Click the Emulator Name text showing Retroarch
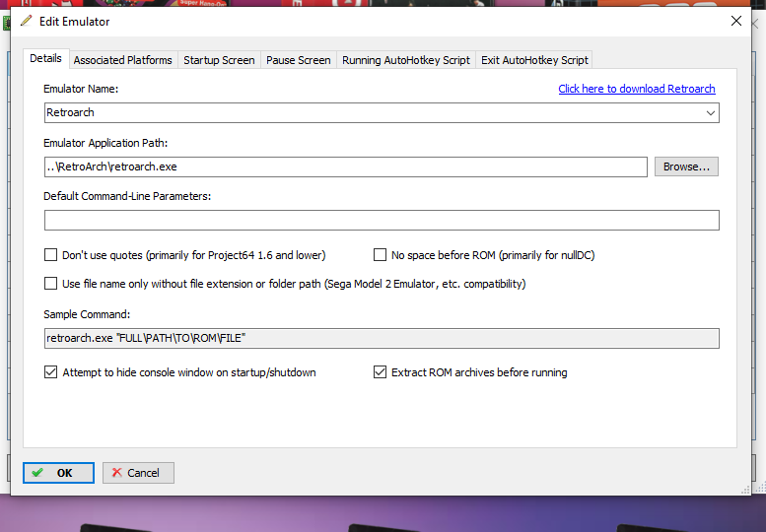Screen dimensions: 766x532 point(70,112)
